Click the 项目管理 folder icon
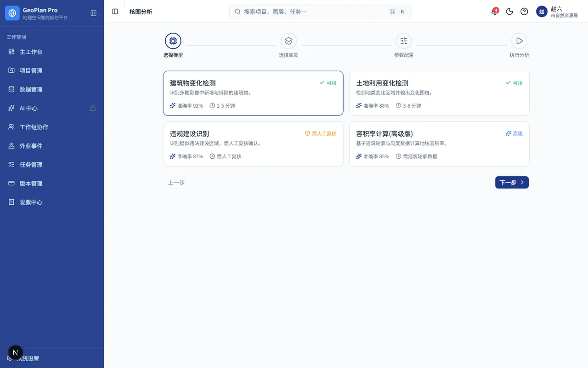588x368 pixels. click(11, 70)
